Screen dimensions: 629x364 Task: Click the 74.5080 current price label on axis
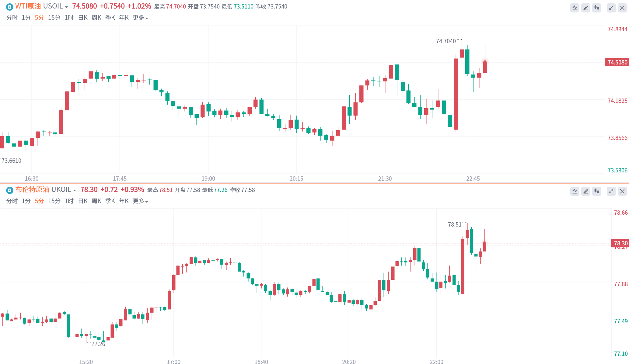[617, 62]
